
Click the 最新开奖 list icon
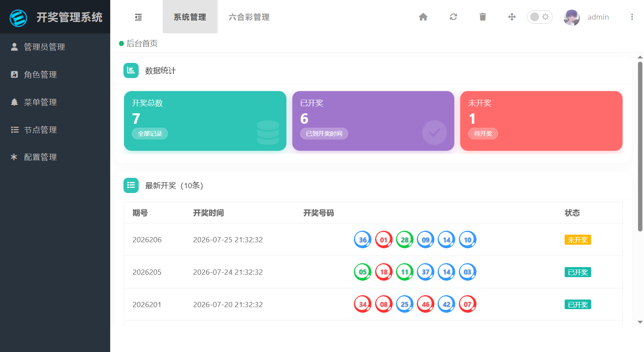(x=131, y=185)
